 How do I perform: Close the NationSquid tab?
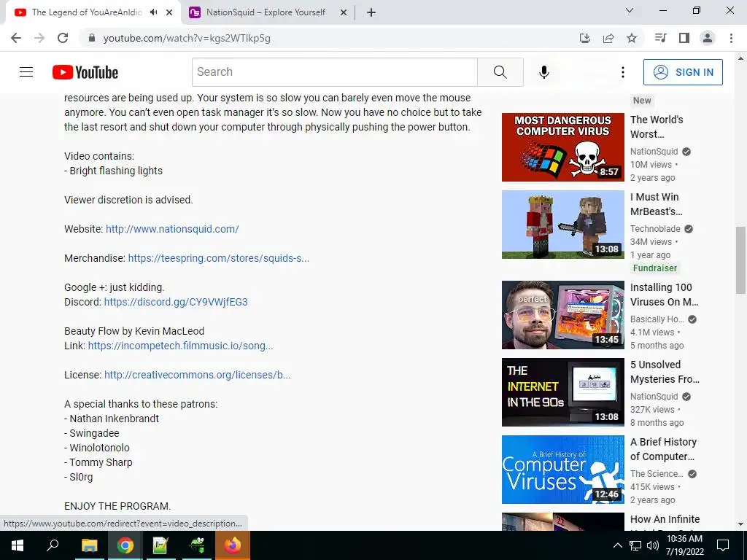click(x=343, y=12)
